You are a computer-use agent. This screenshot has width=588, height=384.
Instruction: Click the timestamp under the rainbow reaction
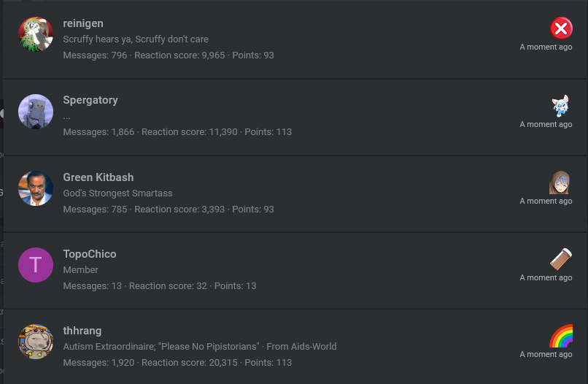546,354
